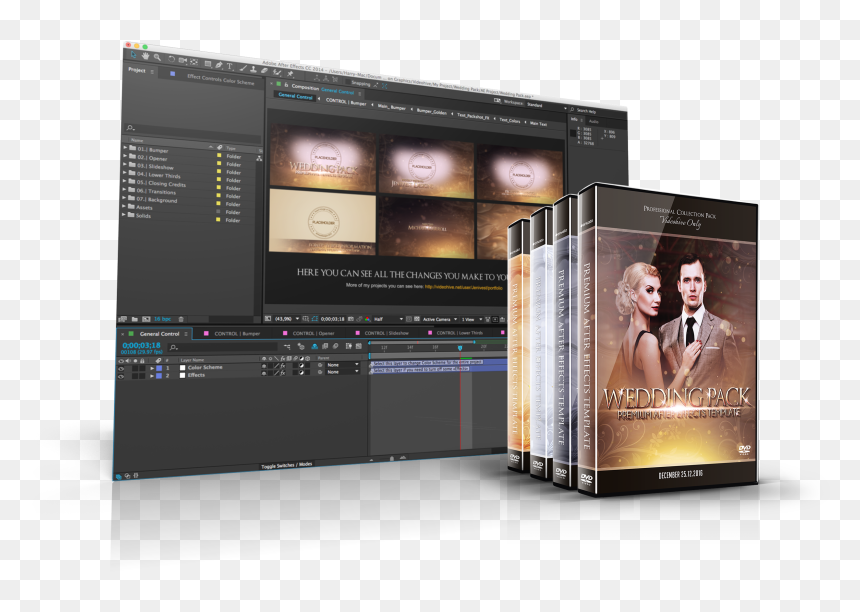The image size is (860, 612).
Task: Expand the 05.| Closing Credits folder
Action: click(x=126, y=181)
